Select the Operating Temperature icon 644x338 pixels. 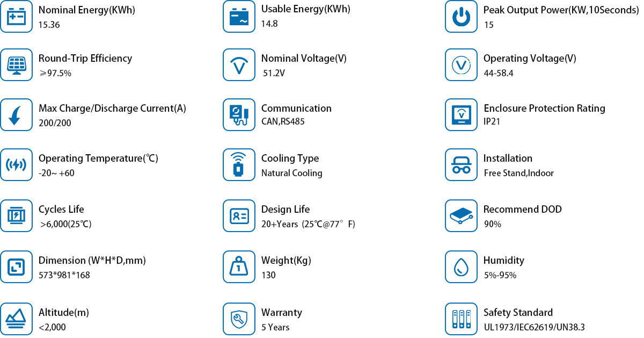click(x=16, y=165)
